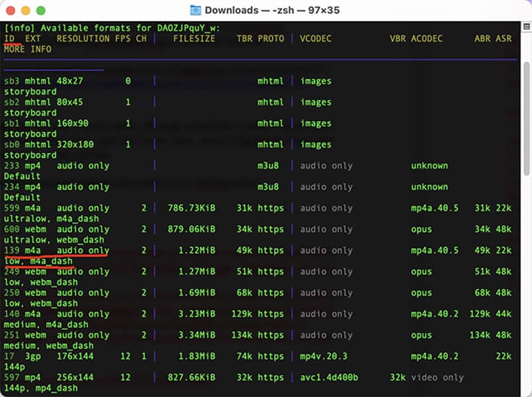Click the sb3 mhtml storyboard row ID
Viewport: 532px width, 397px height.
click(12, 81)
